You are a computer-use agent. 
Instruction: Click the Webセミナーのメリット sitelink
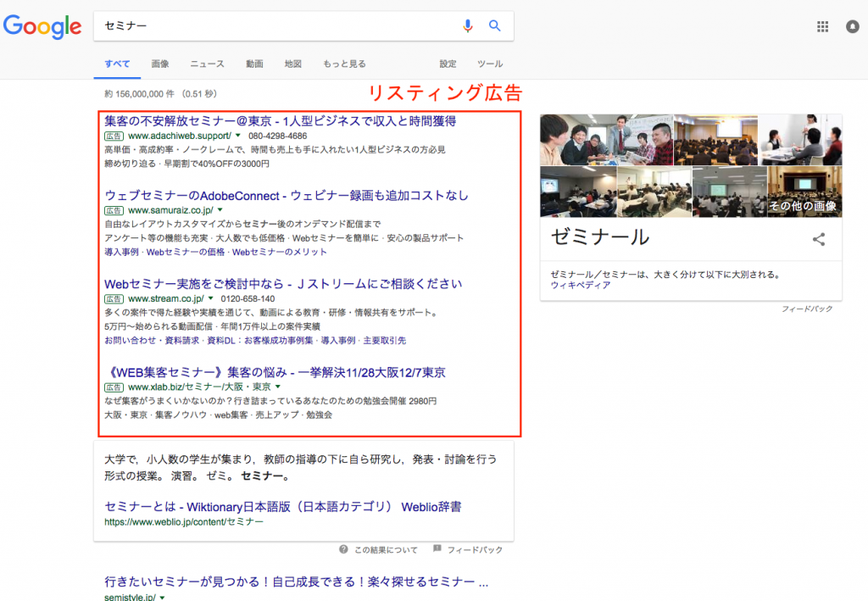click(x=280, y=252)
